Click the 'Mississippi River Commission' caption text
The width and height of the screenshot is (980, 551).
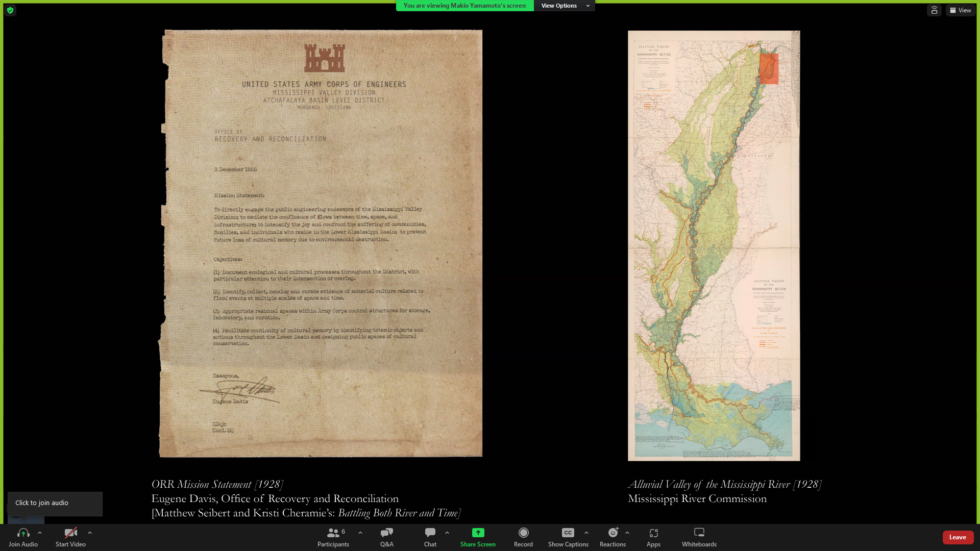(x=697, y=498)
